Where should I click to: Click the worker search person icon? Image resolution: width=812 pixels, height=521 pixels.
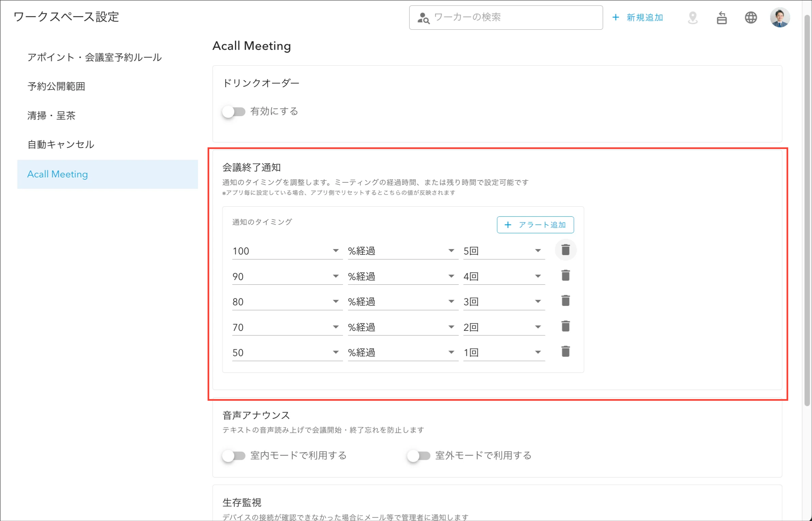point(423,18)
